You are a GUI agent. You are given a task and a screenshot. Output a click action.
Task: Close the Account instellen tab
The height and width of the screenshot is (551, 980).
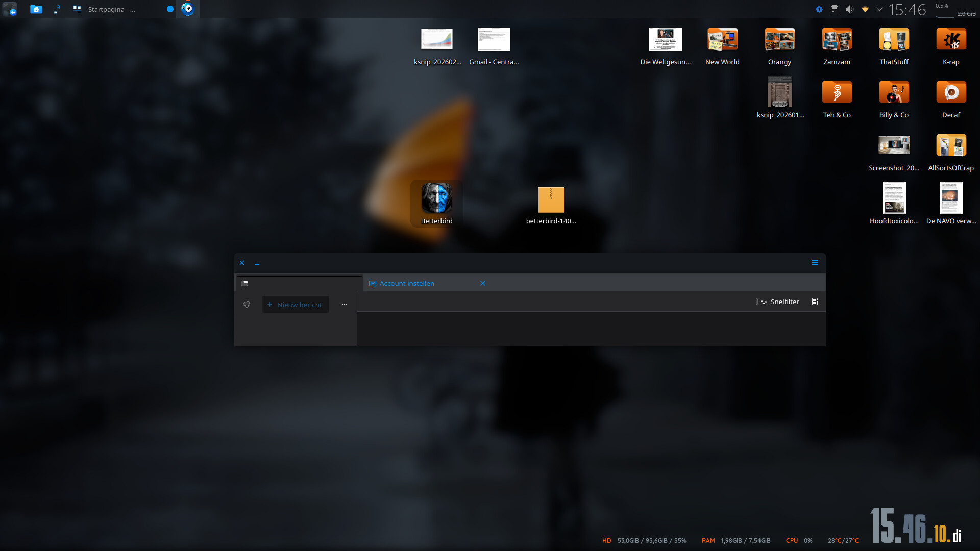click(483, 283)
